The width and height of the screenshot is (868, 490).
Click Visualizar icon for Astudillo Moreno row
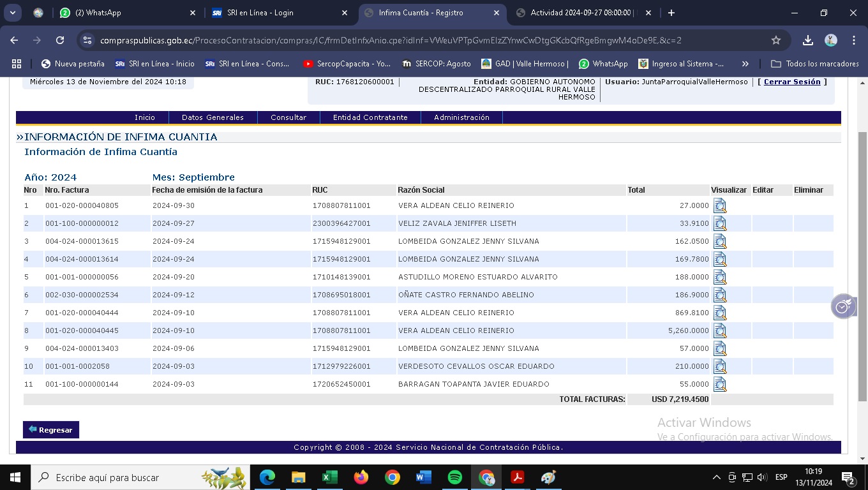point(719,277)
